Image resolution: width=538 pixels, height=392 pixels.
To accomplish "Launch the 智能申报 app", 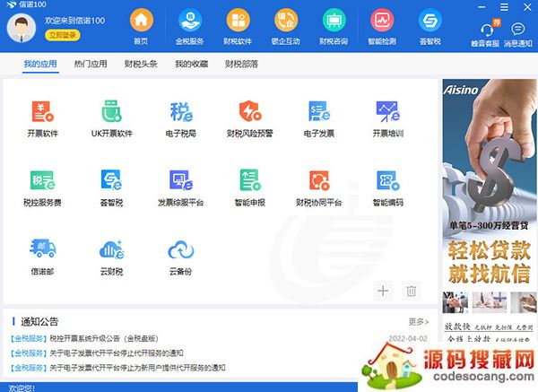I will (250, 187).
